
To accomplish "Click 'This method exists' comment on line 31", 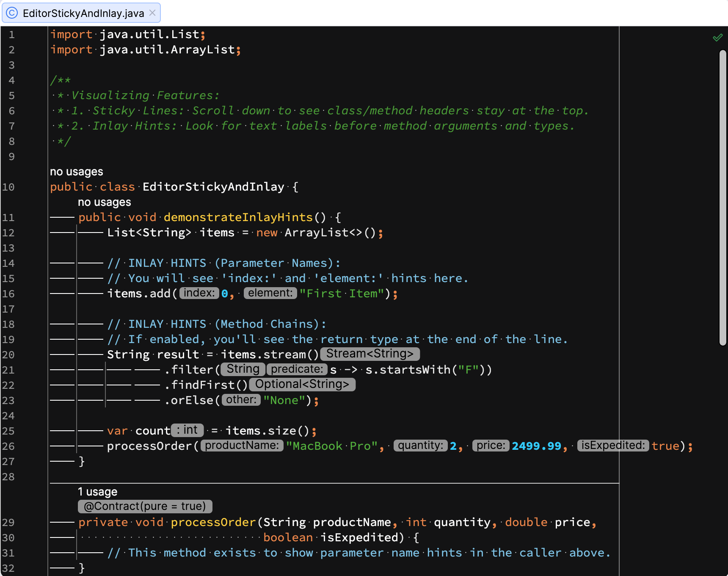I will click(x=359, y=553).
